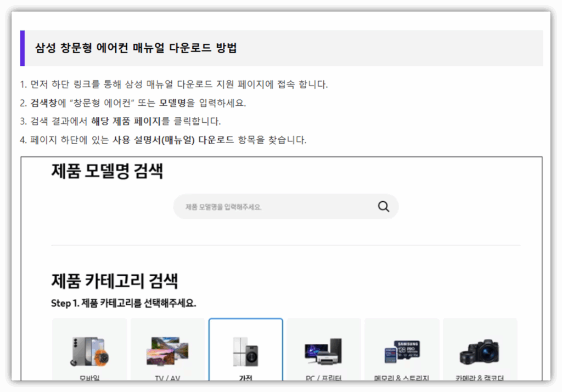Select the TV / AV category card
Viewport: 562px width, 392px height.
[168, 349]
